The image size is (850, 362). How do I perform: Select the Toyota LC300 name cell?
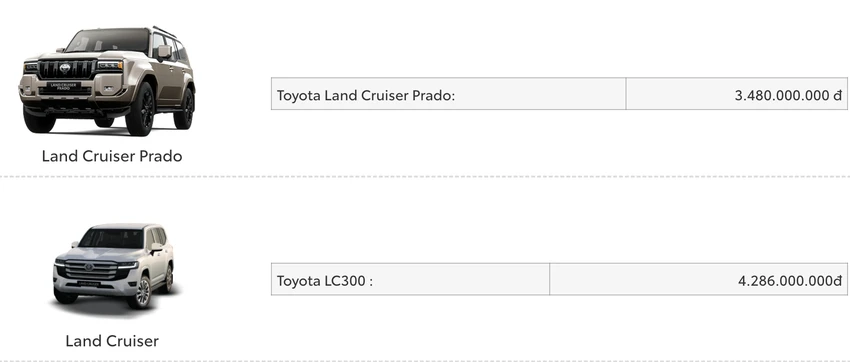(410, 279)
